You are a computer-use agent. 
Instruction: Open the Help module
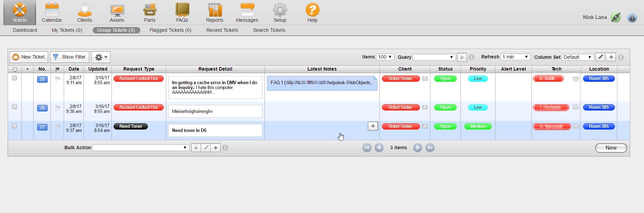click(x=312, y=13)
